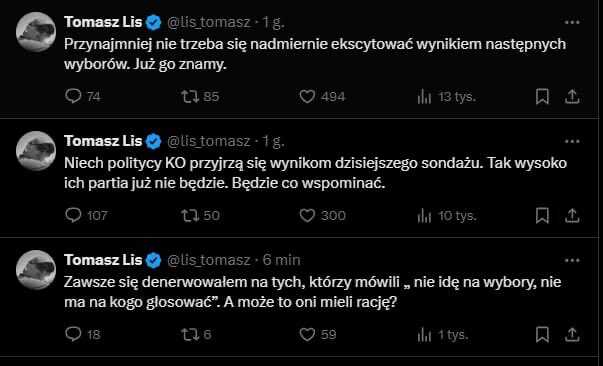The width and height of the screenshot is (603, 366).
Task: Open the more options menu on the KO sondaż tweet
Action: 572,142
